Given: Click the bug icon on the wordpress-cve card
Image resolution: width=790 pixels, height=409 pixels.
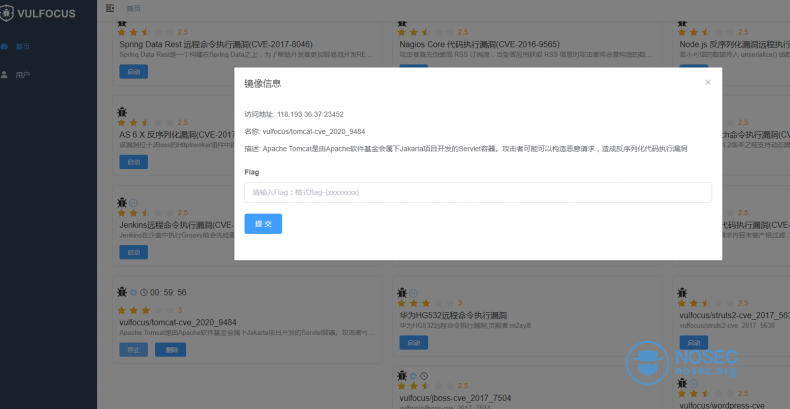Looking at the screenshot, I should coord(682,383).
